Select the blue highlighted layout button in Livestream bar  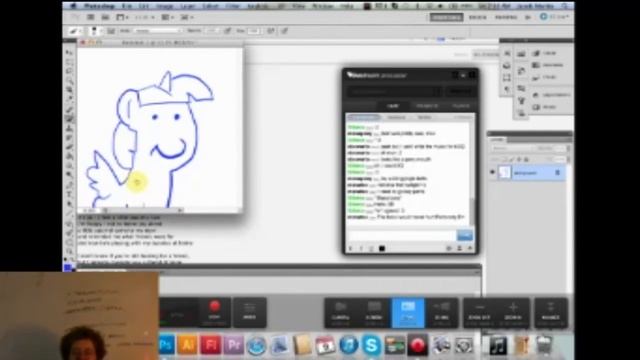[408, 313]
